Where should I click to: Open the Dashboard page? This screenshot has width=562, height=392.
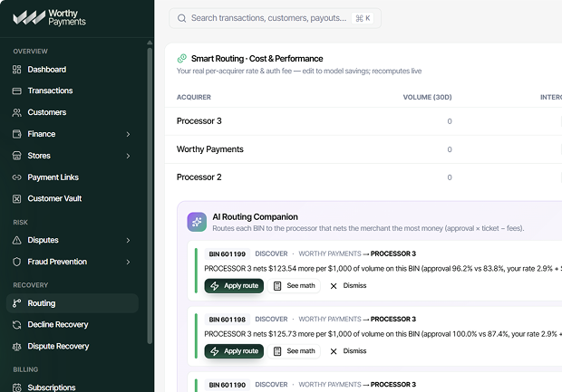coord(72,70)
